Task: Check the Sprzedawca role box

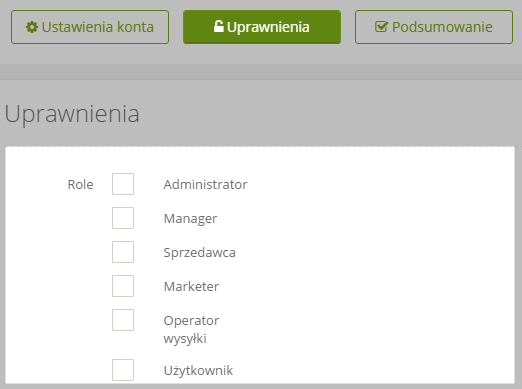Action: click(x=123, y=252)
